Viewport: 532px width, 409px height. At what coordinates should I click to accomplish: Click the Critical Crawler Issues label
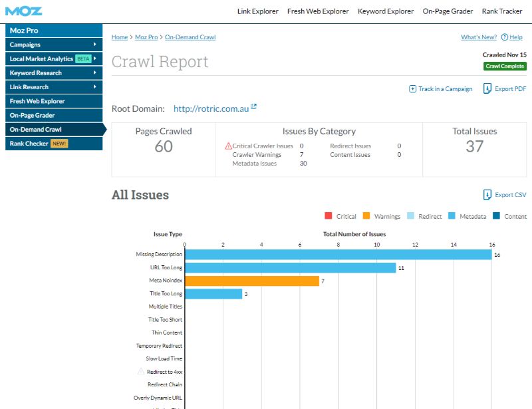coord(263,146)
